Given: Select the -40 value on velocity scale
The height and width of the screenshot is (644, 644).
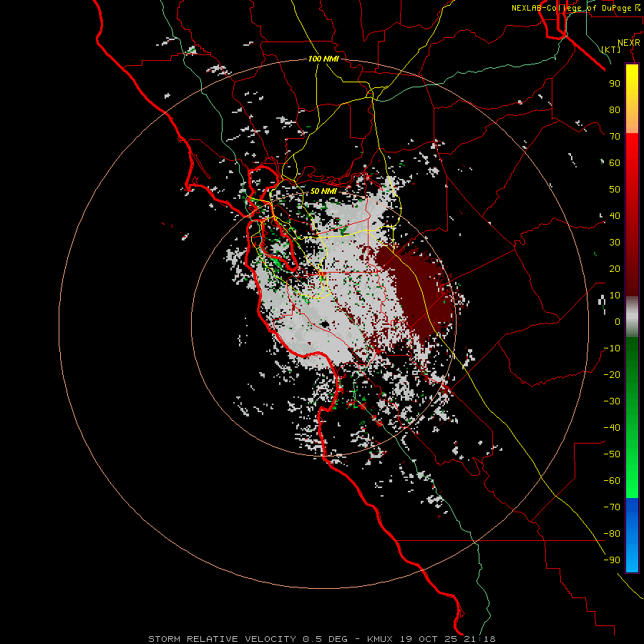Looking at the screenshot, I should pos(612,428).
